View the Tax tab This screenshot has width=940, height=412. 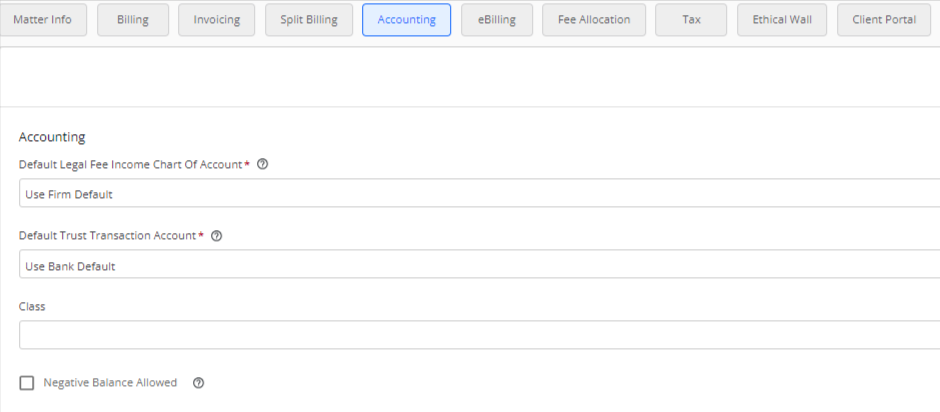[x=691, y=20]
